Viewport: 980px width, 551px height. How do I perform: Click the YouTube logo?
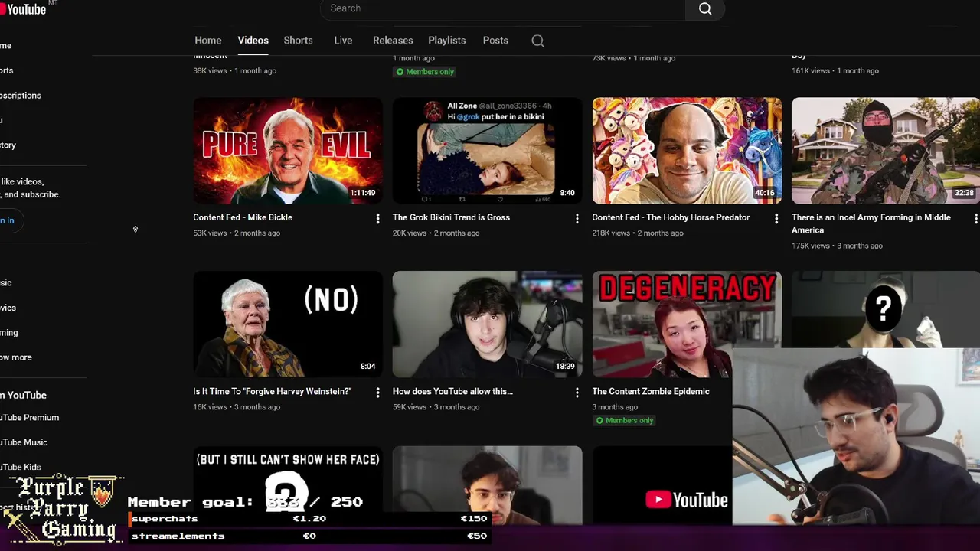pos(25,8)
